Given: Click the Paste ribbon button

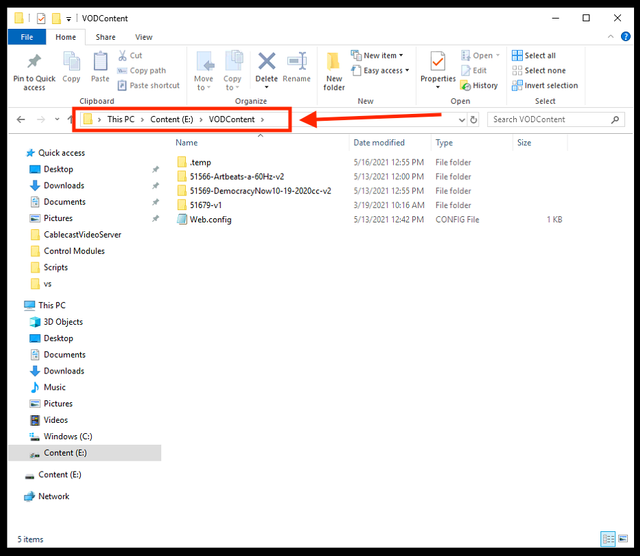Looking at the screenshot, I should [100, 67].
